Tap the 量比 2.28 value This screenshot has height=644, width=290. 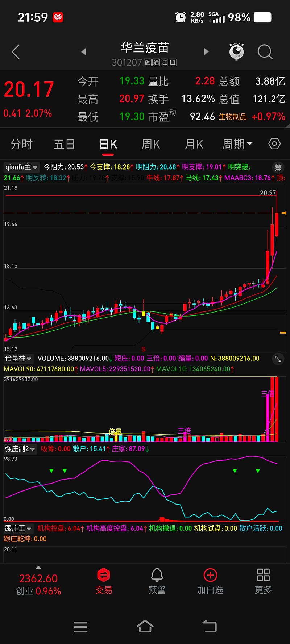coord(205,81)
